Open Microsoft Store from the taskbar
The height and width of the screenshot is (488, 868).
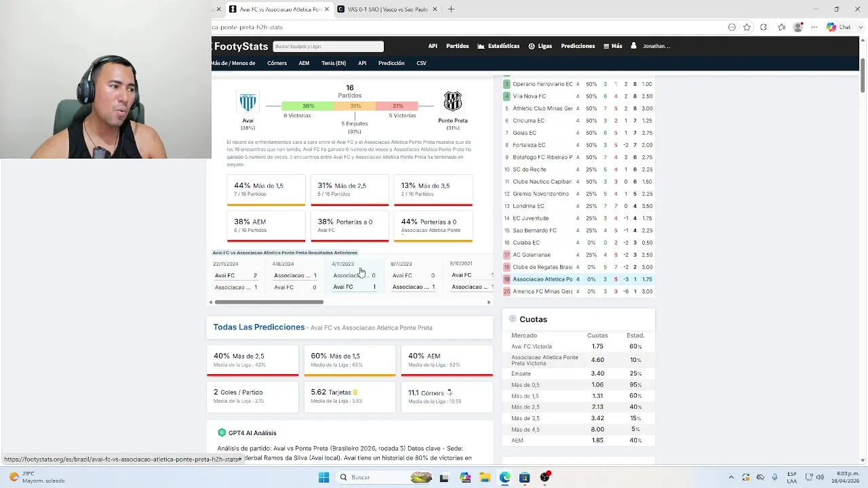click(524, 477)
